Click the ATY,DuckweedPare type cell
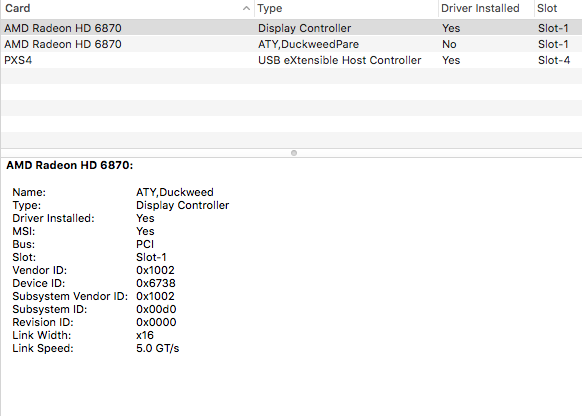The image size is (582, 416). tap(308, 44)
